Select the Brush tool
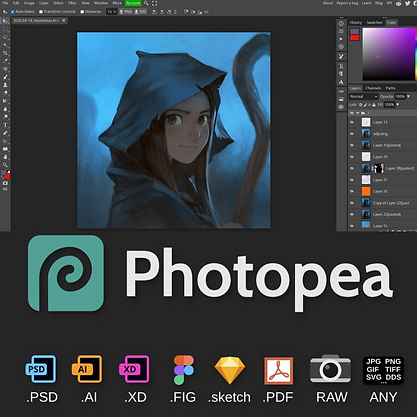This screenshot has width=417, height=417. click(5, 77)
